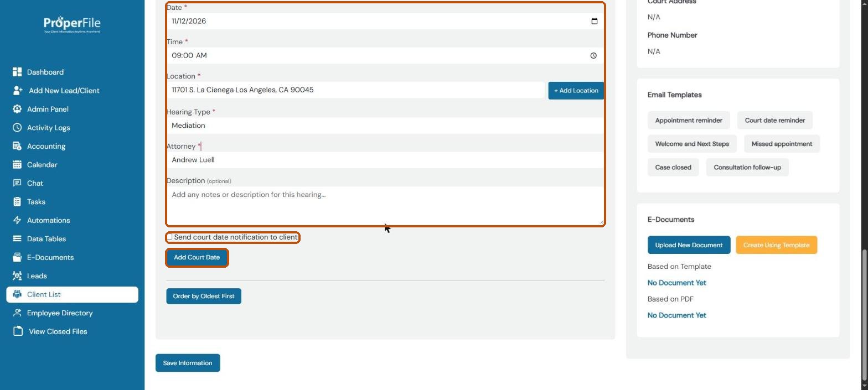
Task: Click No Document Yet under Based on Template
Action: tap(677, 283)
